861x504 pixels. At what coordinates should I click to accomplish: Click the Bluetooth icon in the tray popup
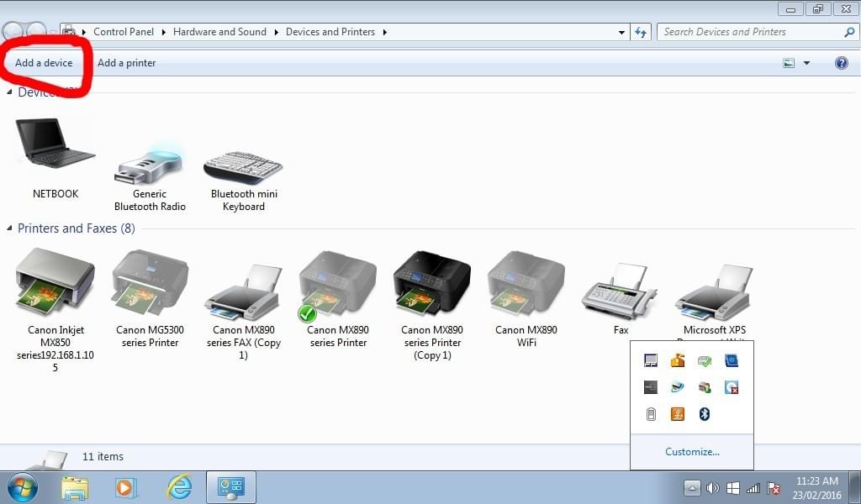click(x=705, y=413)
